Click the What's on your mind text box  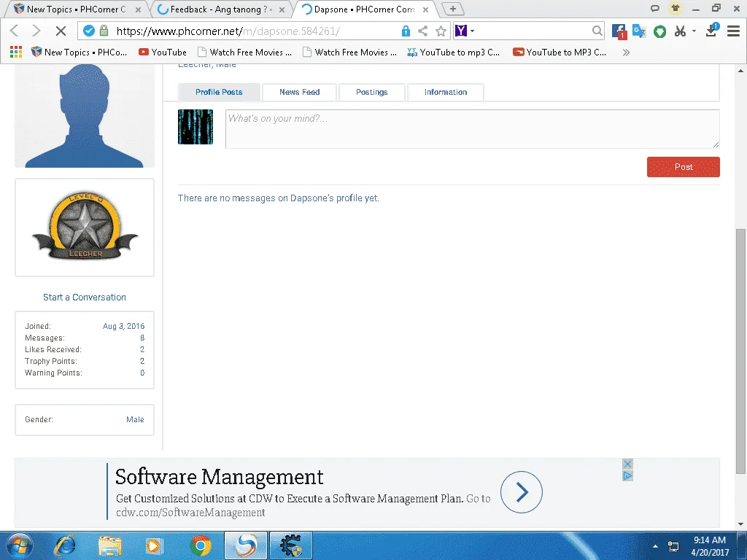(472, 129)
